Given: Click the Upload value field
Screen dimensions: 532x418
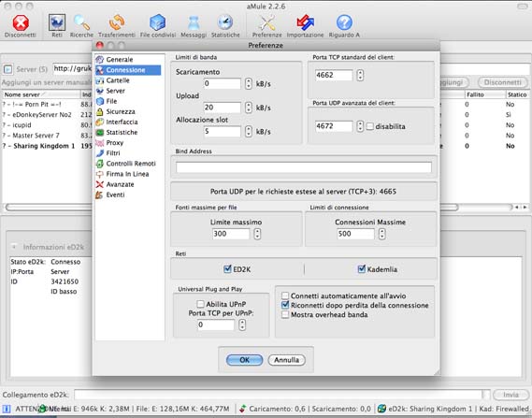Looking at the screenshot, I should coord(223,108).
